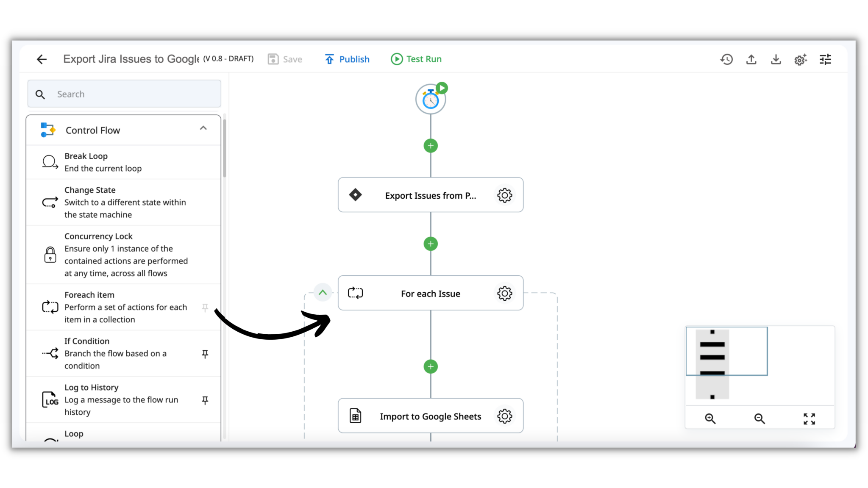Open the version history (clock icon)
Screen dimensions: 868x488
[x=726, y=59]
